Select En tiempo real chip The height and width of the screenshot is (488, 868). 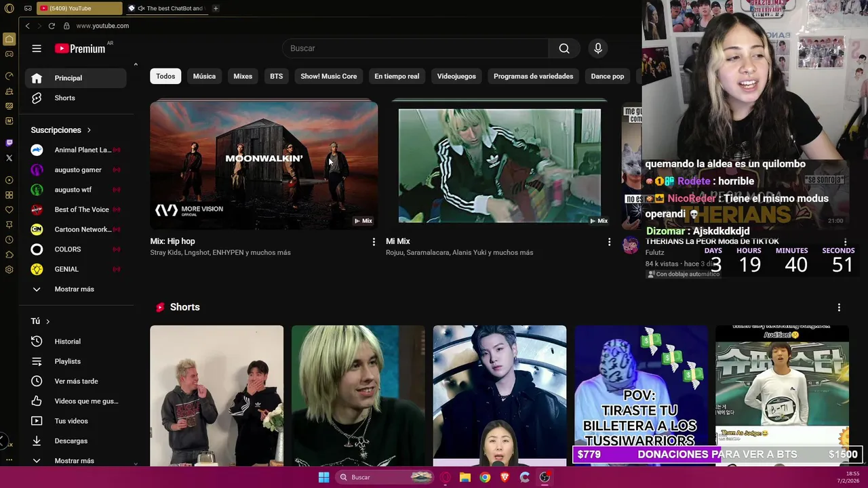(x=397, y=76)
